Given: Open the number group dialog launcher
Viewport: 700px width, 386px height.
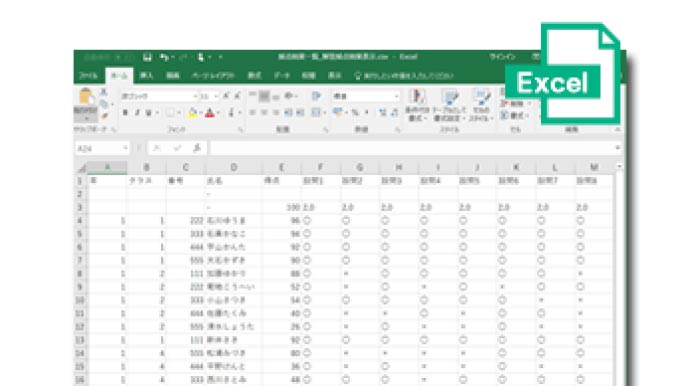Looking at the screenshot, I should (397, 130).
